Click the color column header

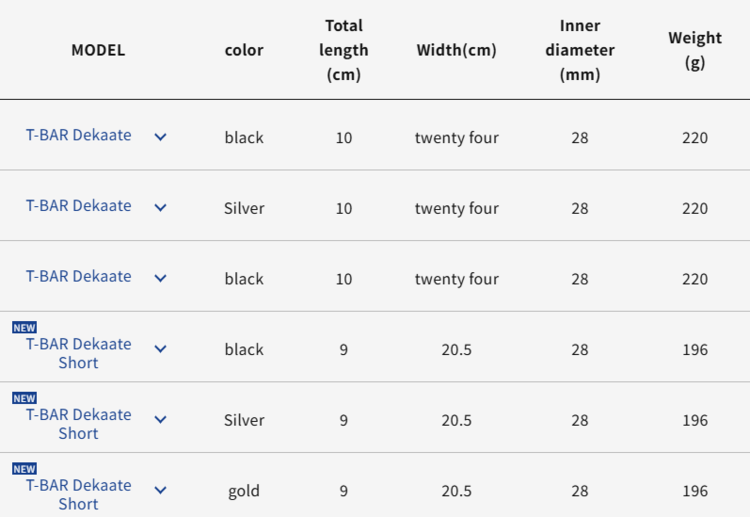coord(244,50)
